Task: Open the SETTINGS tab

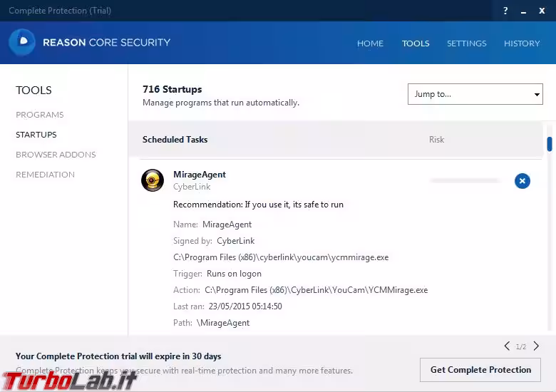Action: (466, 43)
